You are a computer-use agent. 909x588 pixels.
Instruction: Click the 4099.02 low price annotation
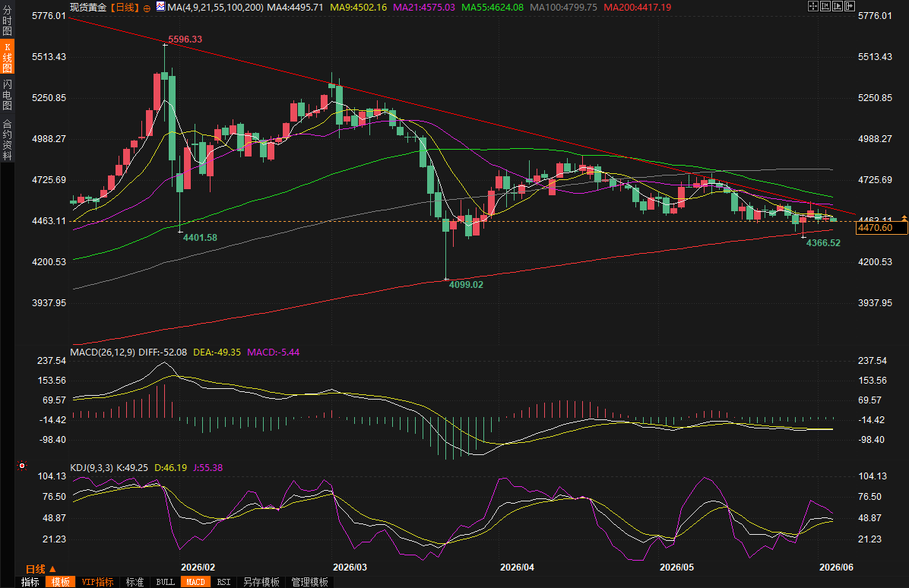tap(466, 284)
